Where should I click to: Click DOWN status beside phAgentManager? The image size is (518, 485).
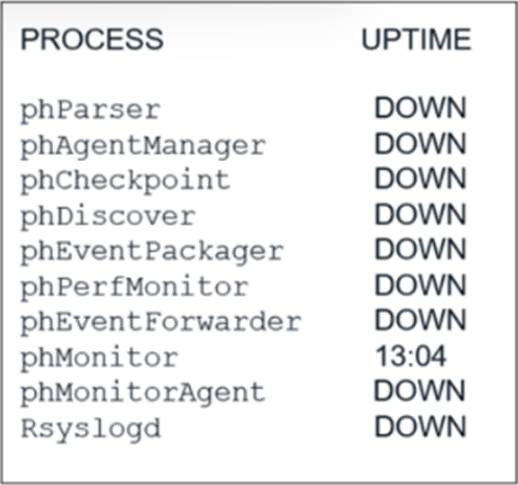tap(420, 144)
